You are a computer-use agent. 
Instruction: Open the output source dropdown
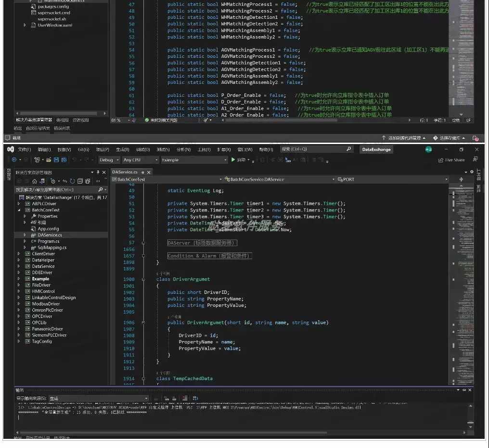pyautogui.click(x=99, y=398)
